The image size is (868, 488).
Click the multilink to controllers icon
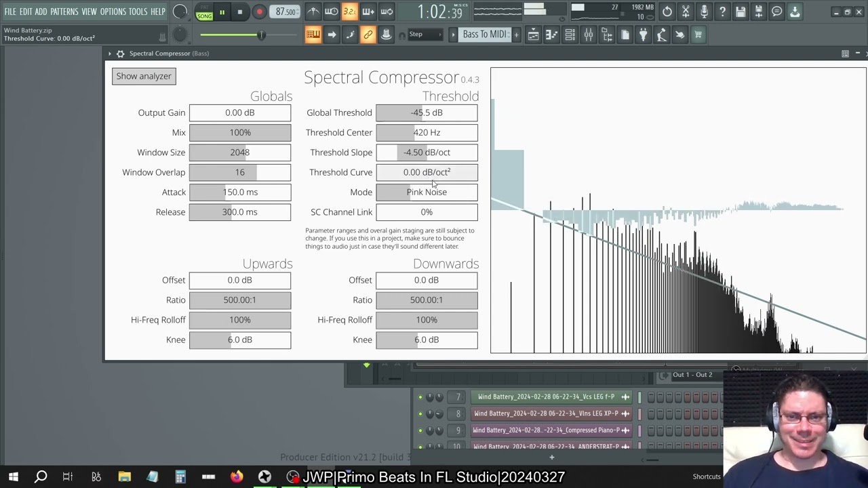(x=386, y=35)
